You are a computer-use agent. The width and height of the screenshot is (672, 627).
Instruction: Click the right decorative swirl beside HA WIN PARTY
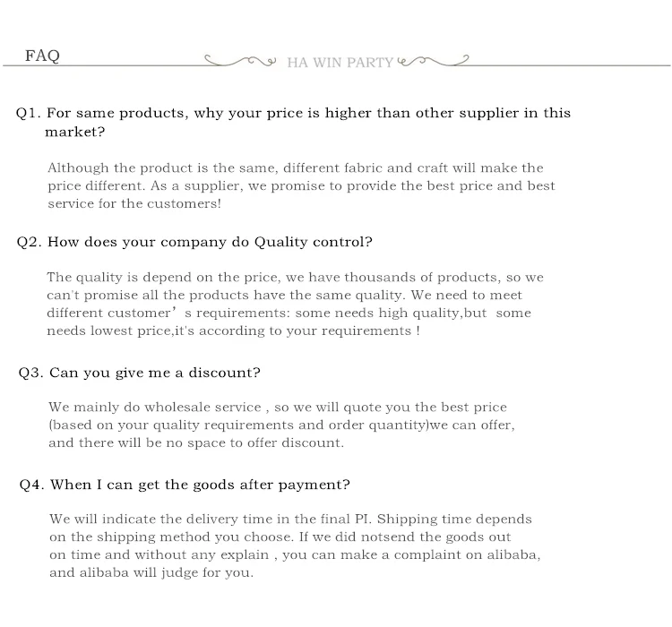433,61
